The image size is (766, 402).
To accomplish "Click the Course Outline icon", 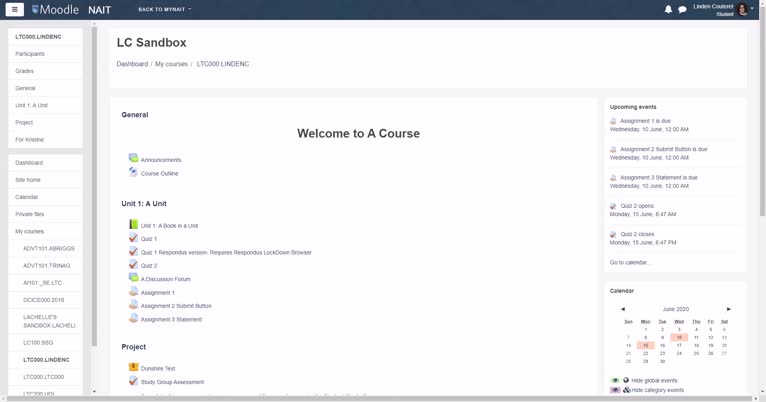I will [133, 171].
